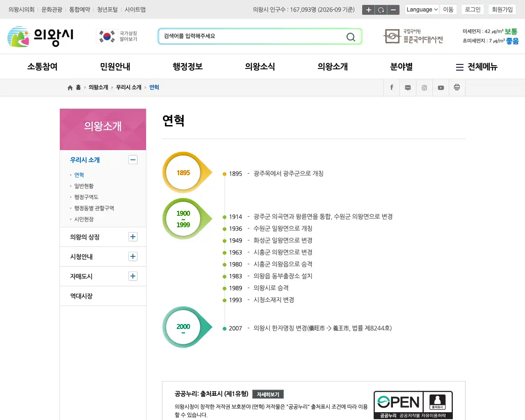Click the 로그인 button

[472, 9]
